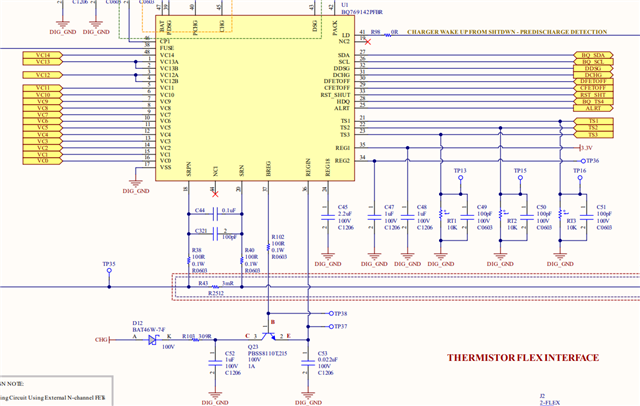Click the CHG port next to D12 anode
The image size is (640, 406).
pyautogui.click(x=104, y=339)
